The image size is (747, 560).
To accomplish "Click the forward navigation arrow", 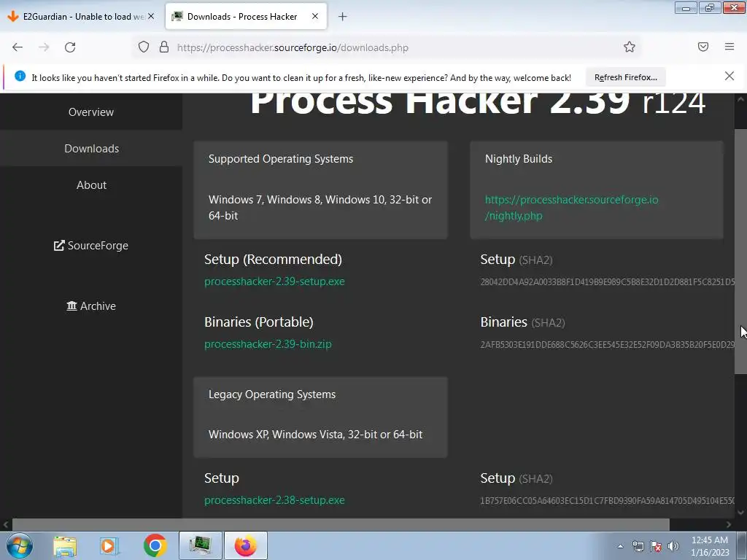I will click(44, 47).
